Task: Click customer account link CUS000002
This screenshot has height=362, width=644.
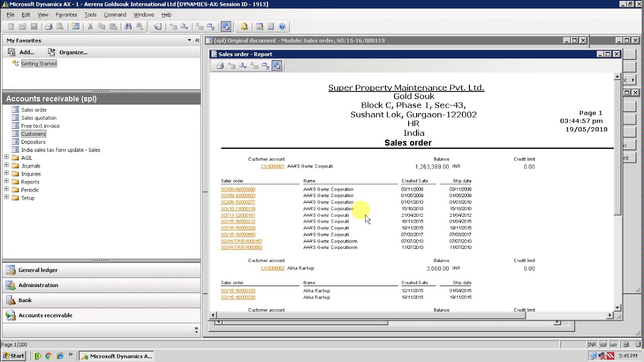Action: (x=272, y=268)
